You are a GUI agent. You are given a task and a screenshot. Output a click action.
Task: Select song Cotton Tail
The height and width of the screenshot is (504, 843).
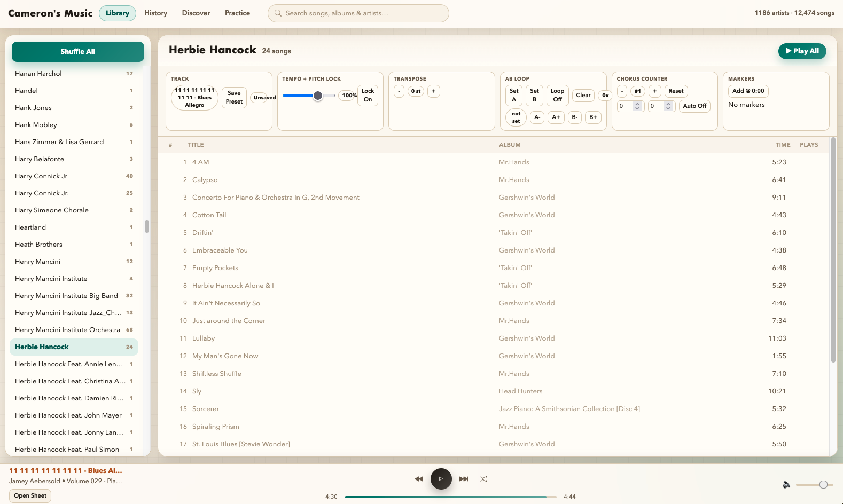[x=495, y=215]
